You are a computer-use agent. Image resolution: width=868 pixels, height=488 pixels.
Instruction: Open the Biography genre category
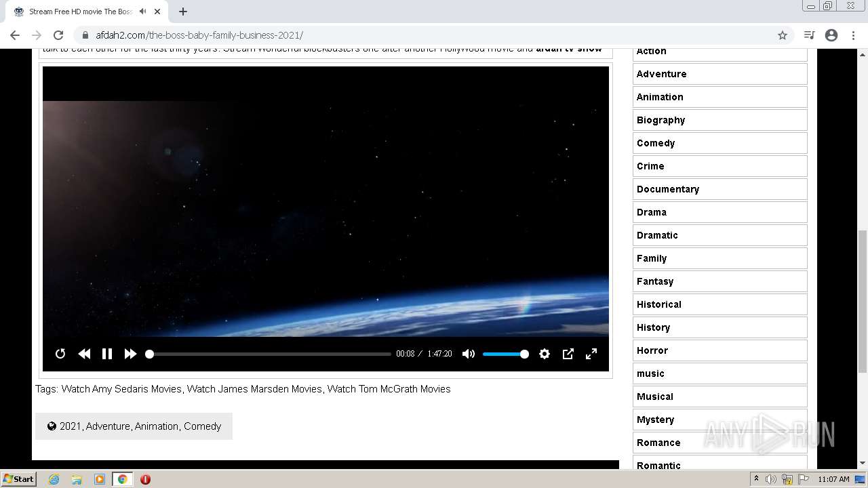[720, 120]
